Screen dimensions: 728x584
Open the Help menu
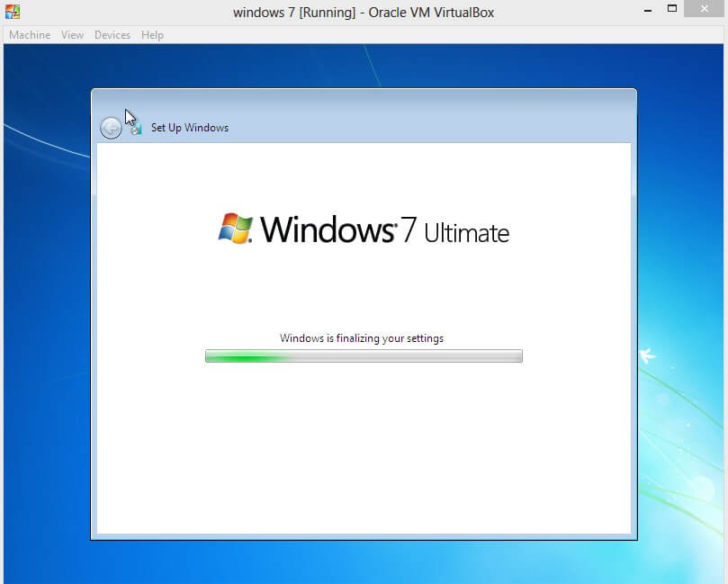coord(152,34)
